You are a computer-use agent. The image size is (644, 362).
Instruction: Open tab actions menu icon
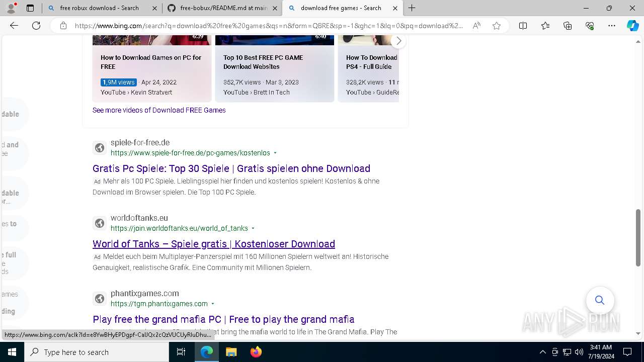point(30,8)
